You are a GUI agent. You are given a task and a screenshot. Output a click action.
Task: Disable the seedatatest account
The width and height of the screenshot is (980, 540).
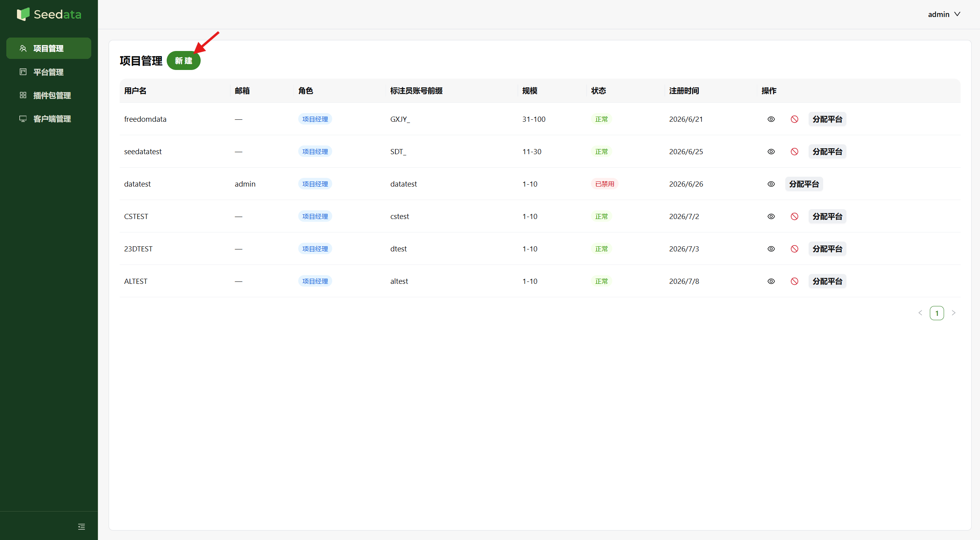pyautogui.click(x=794, y=151)
